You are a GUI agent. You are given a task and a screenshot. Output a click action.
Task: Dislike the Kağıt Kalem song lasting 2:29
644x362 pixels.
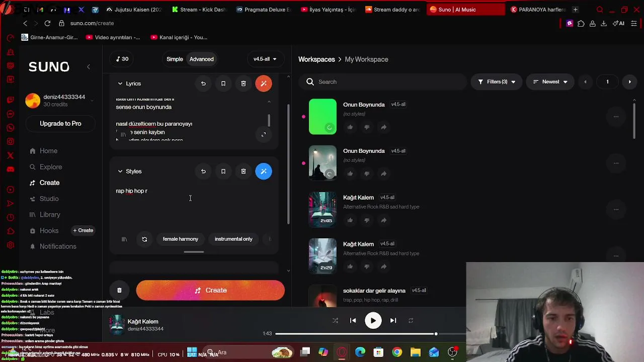(367, 266)
